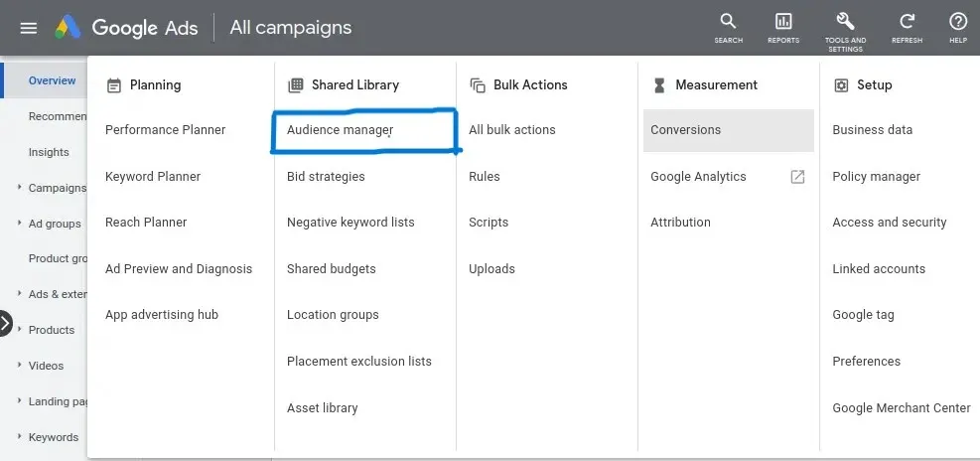
Task: Open Policy manager
Action: tap(877, 177)
